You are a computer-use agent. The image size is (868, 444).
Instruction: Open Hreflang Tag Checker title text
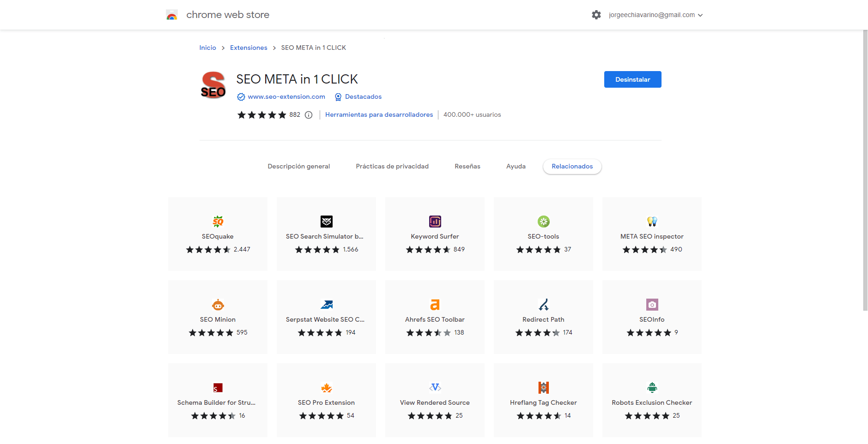tap(543, 402)
